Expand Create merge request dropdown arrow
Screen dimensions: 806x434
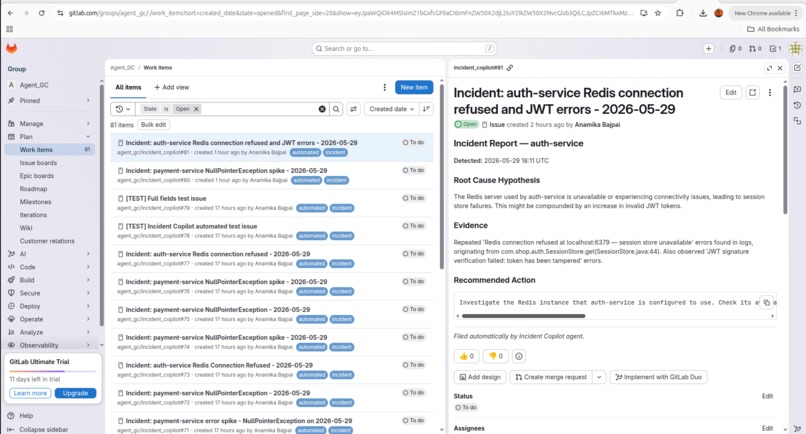599,377
